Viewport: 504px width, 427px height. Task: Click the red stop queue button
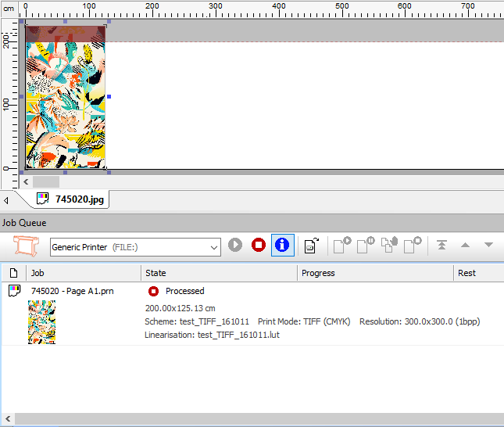click(x=259, y=245)
